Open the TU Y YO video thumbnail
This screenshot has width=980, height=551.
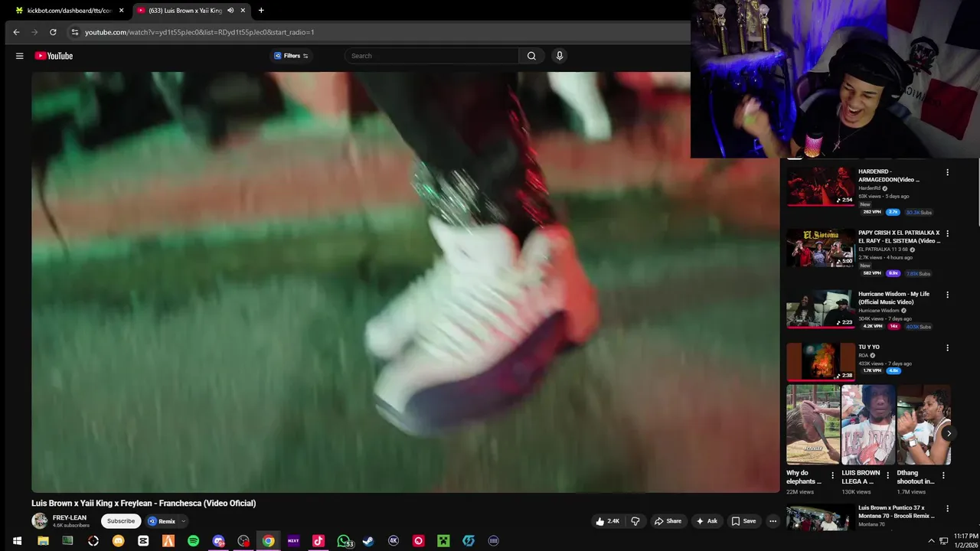coord(821,361)
